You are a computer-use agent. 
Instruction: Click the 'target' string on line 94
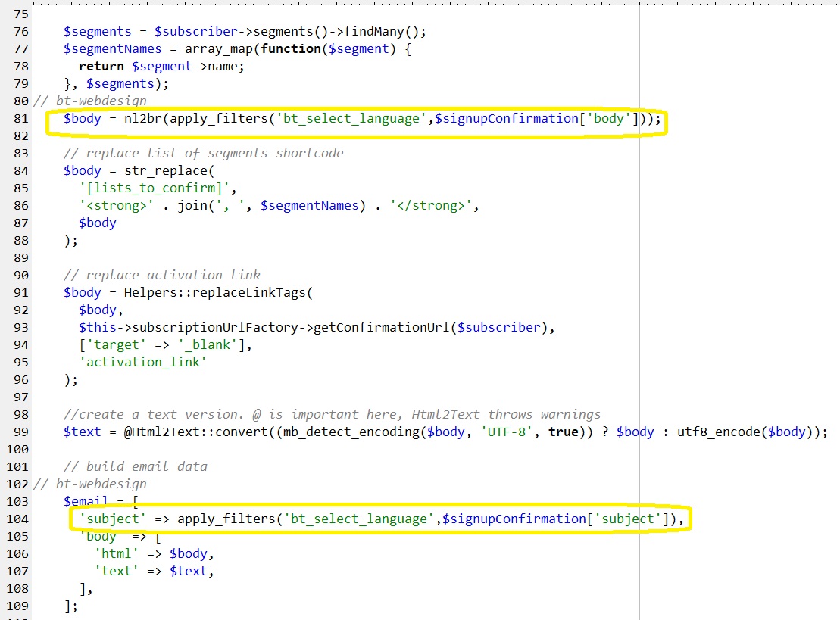click(116, 344)
